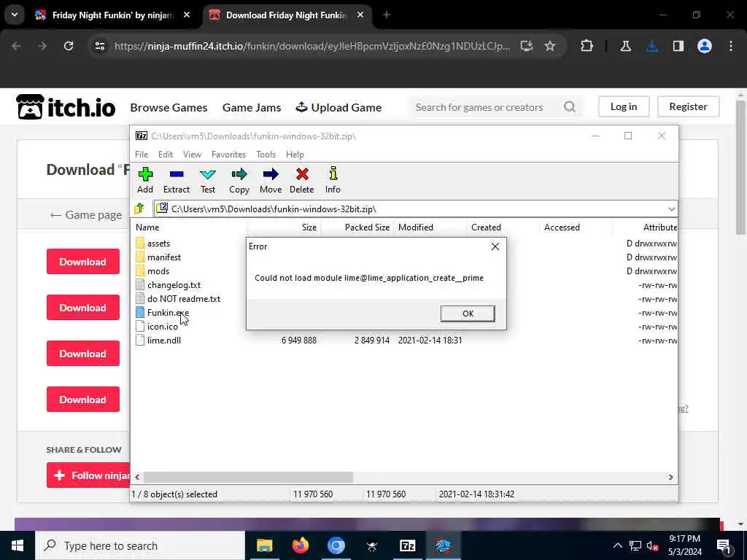Click the itch.io search magnifier icon
Image resolution: width=747 pixels, height=560 pixels.
[x=570, y=106]
